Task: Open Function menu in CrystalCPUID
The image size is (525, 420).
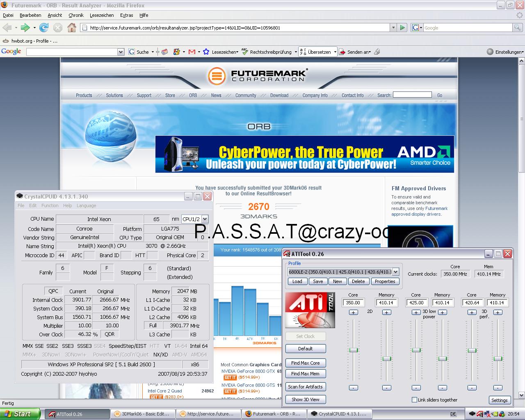Action: pyautogui.click(x=50, y=205)
